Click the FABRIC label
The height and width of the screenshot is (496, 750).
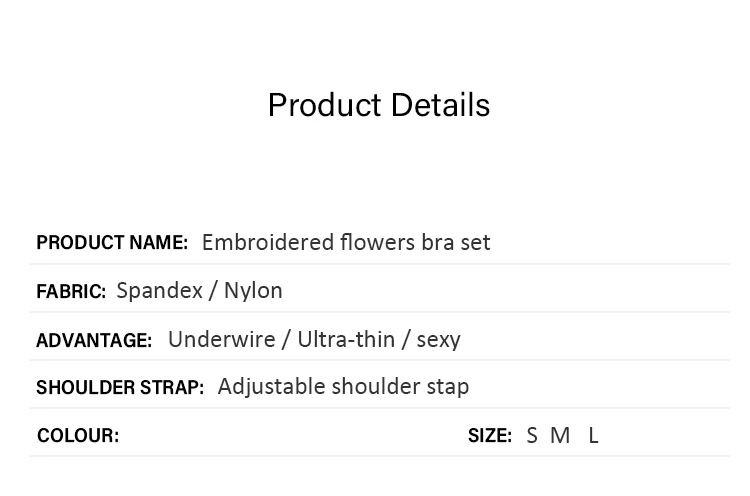pos(71,291)
